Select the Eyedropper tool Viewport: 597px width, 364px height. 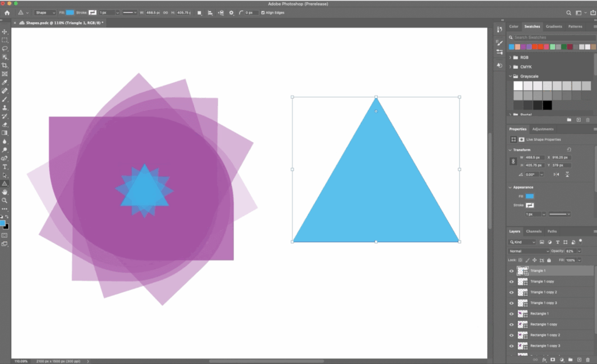click(5, 84)
